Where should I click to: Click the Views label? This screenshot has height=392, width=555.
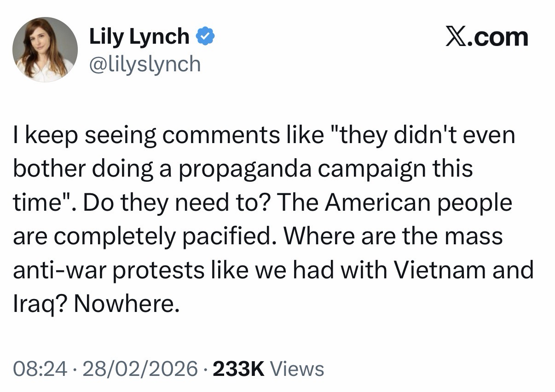point(297,369)
